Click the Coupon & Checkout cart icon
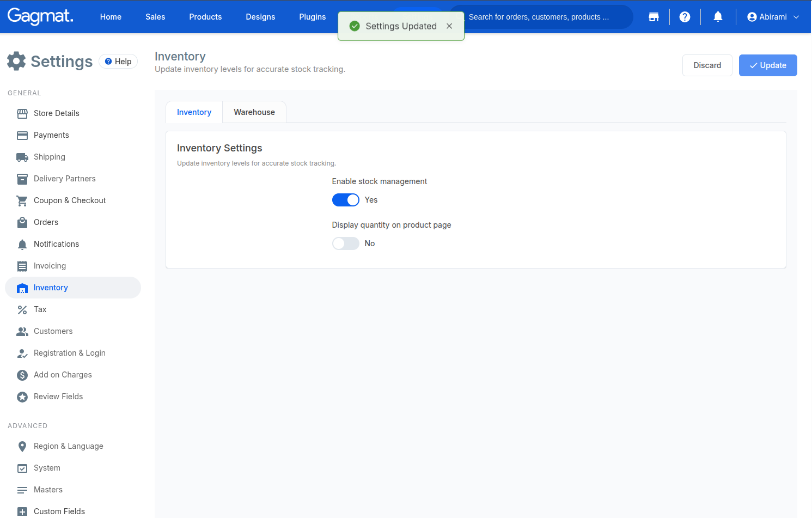Image resolution: width=812 pixels, height=518 pixels. coord(22,200)
